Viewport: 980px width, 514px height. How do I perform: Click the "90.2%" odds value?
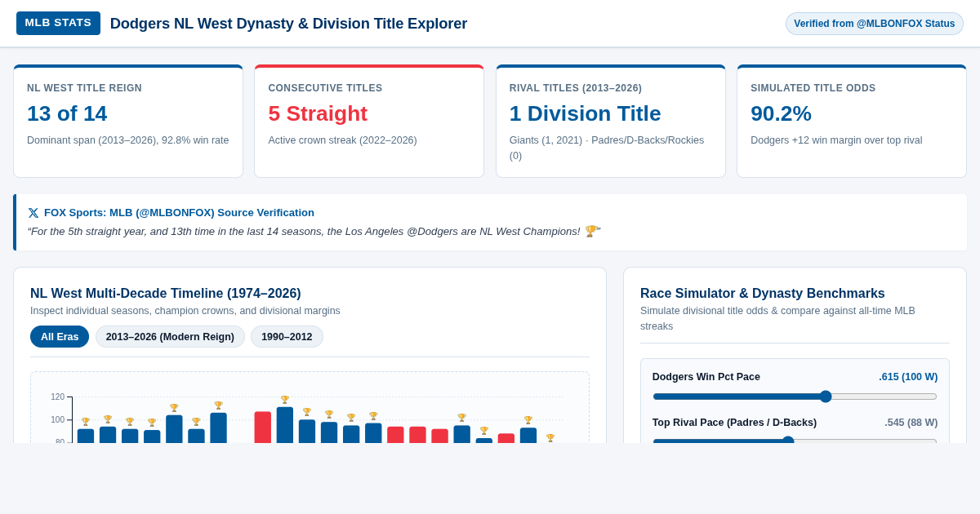(x=781, y=113)
